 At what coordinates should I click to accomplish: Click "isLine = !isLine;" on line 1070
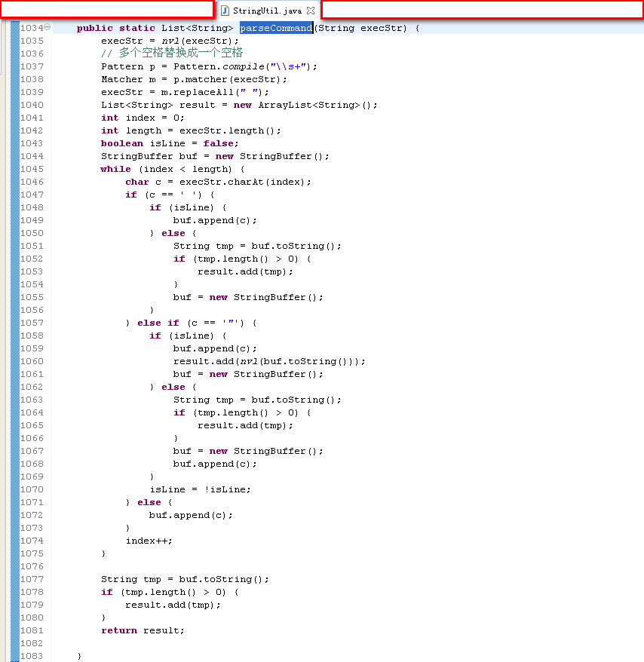[200, 489]
